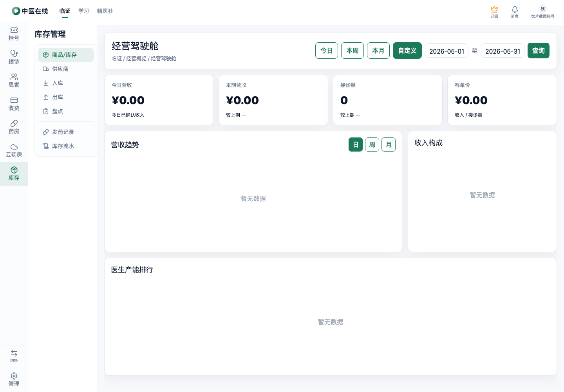Go to 挂号 in the sidebar
The height and width of the screenshot is (392, 564).
click(x=14, y=34)
